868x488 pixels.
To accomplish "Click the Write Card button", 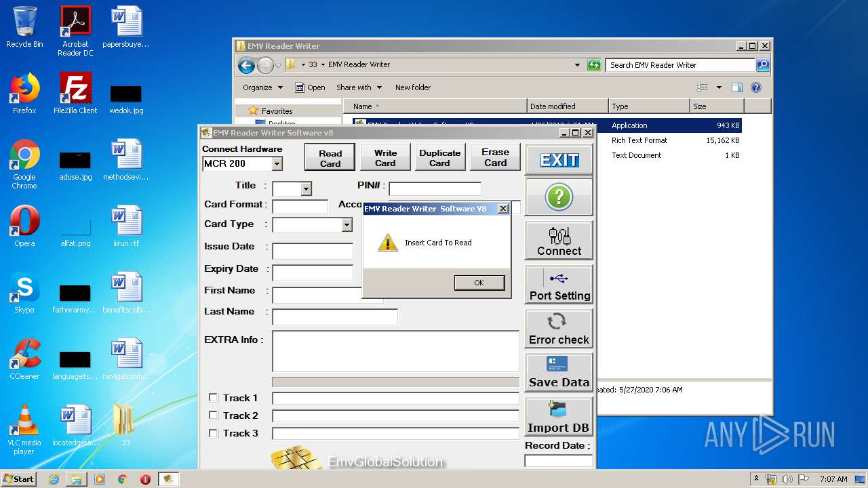I will tap(385, 158).
